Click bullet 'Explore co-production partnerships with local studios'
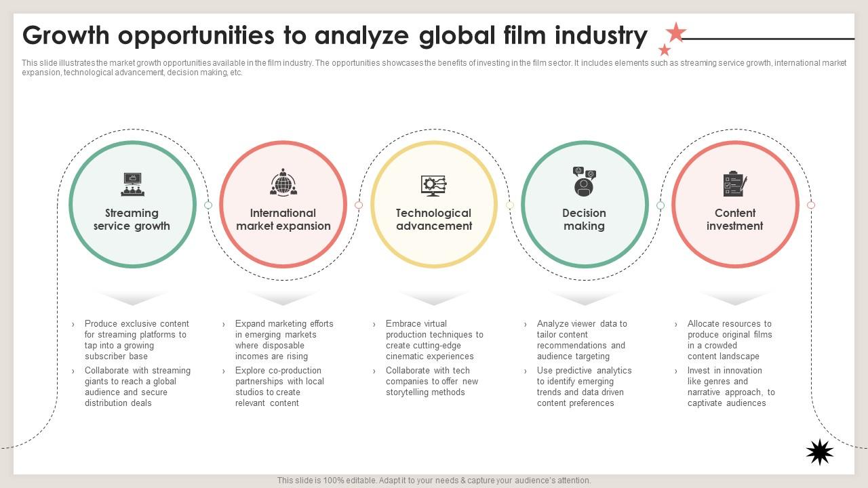This screenshot has width=868, height=488. (x=279, y=387)
